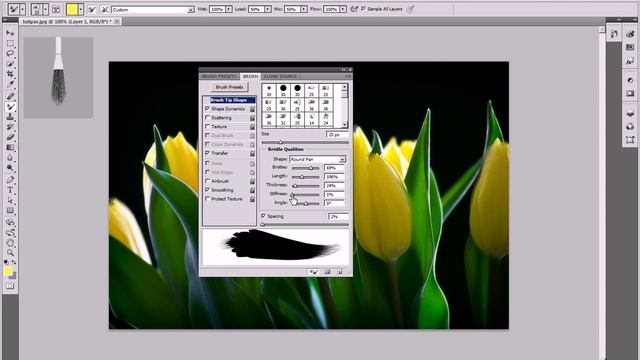Switch to the Brush Presets tab

[219, 76]
